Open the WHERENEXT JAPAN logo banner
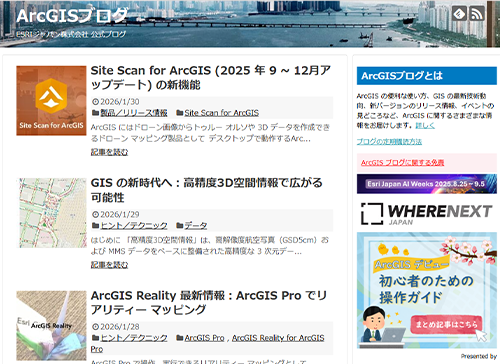Viewport: 500px width, 364px height. (427, 213)
